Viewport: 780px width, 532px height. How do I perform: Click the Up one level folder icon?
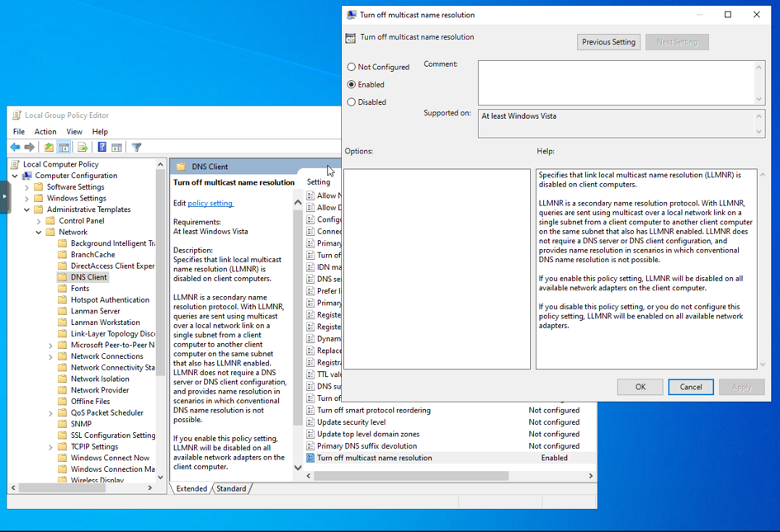pyautogui.click(x=49, y=148)
